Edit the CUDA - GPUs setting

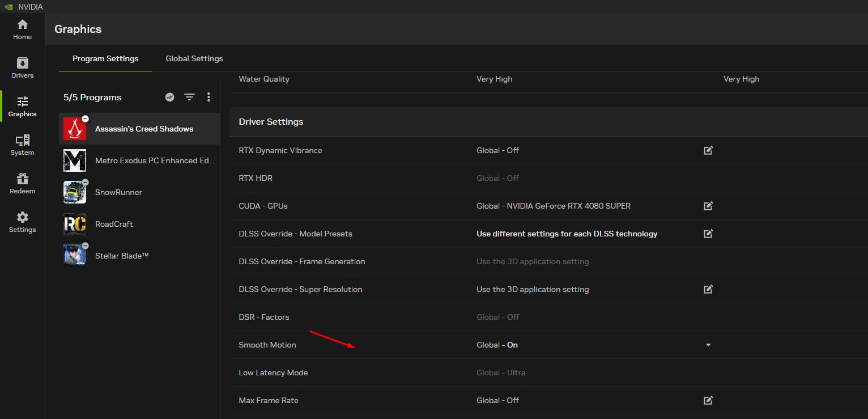click(708, 206)
